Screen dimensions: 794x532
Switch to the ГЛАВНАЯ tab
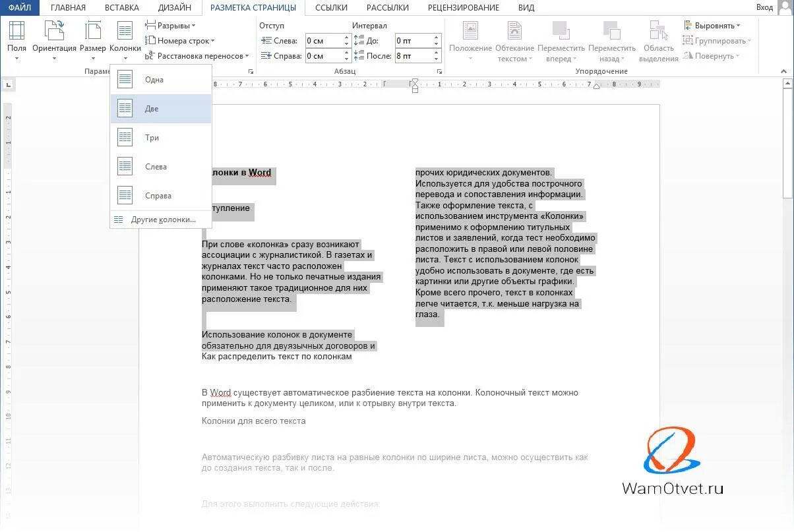click(x=69, y=8)
